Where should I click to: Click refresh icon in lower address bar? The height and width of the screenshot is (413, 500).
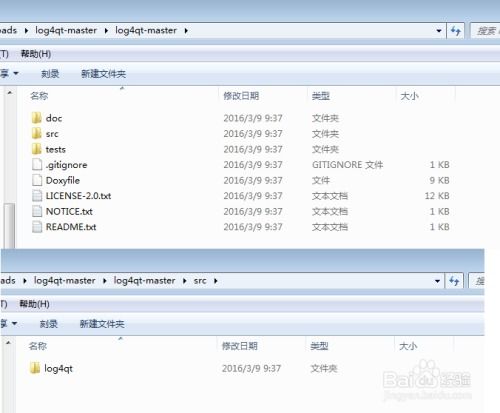coord(454,281)
